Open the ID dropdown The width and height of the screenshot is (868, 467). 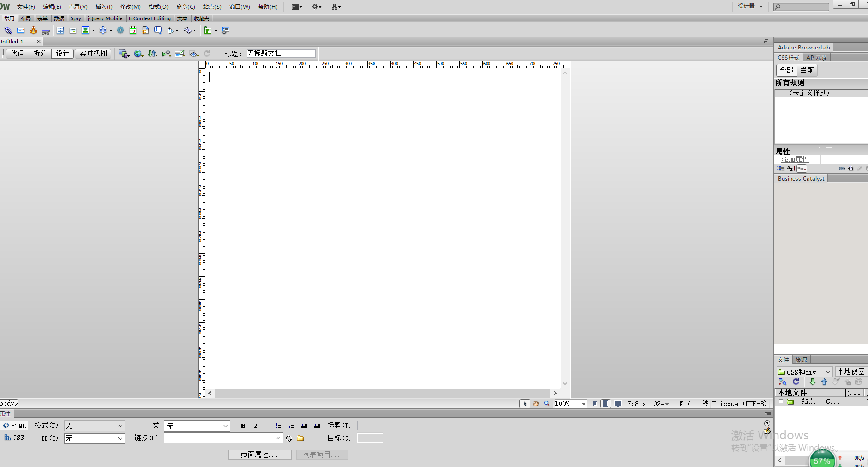click(x=94, y=438)
